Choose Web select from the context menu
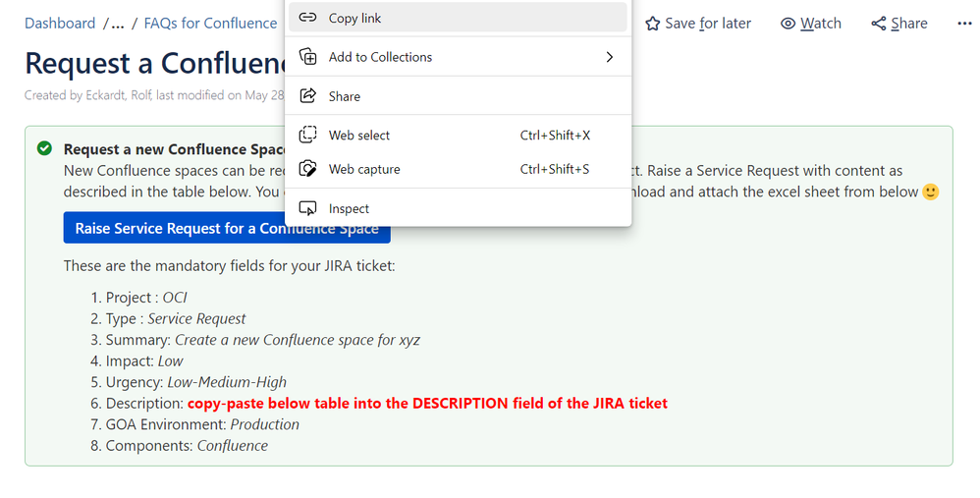This screenshot has height=498, width=980. coord(458,135)
